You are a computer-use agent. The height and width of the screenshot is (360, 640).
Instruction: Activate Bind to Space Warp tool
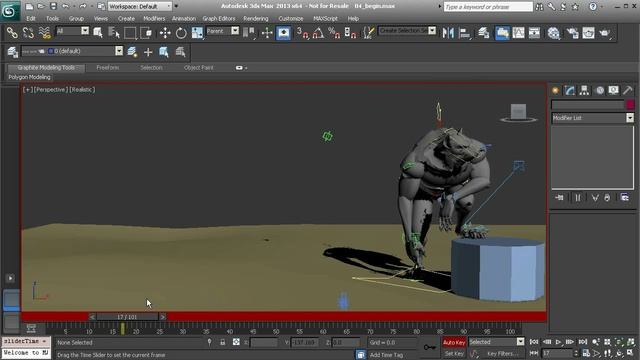(x=44, y=33)
